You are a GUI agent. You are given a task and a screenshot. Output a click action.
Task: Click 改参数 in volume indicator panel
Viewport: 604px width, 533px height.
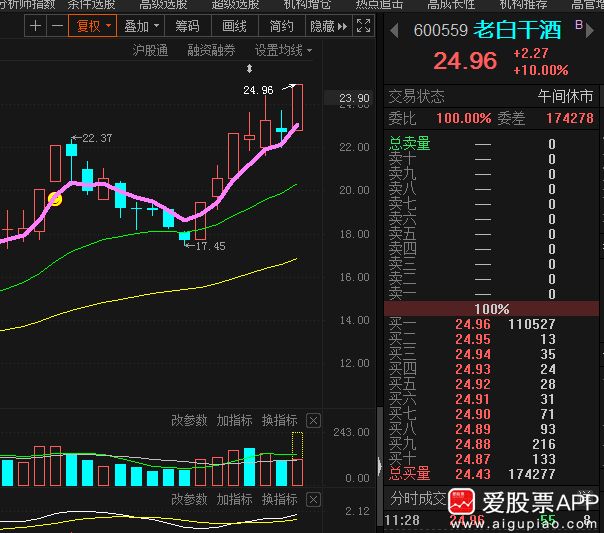click(189, 420)
